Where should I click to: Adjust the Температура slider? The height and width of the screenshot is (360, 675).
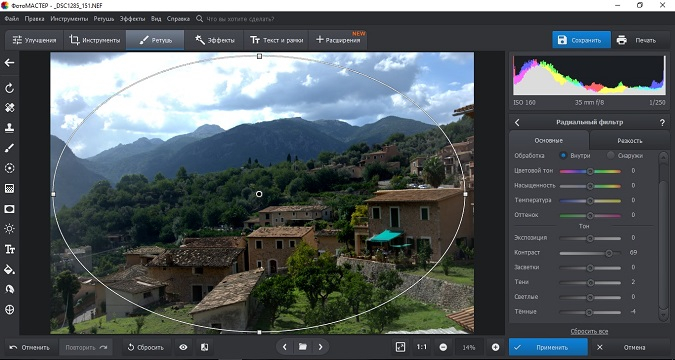click(x=590, y=201)
